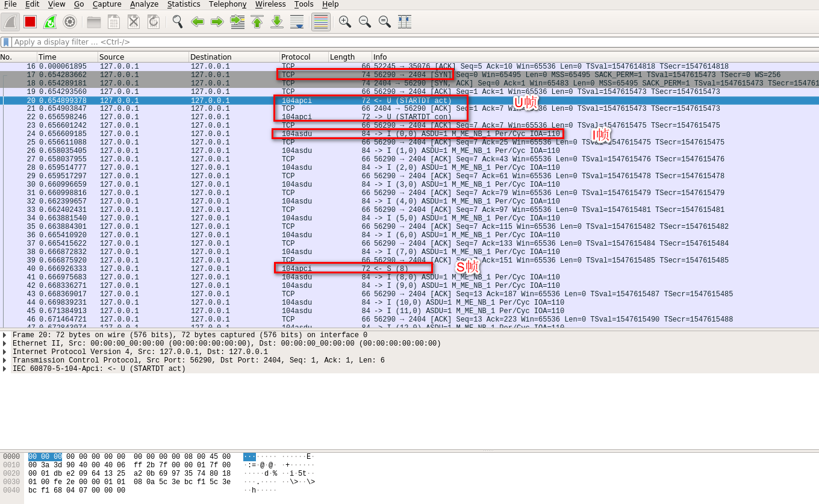Reload this capture file icon
Screen dimensions: 819x504
(x=154, y=22)
